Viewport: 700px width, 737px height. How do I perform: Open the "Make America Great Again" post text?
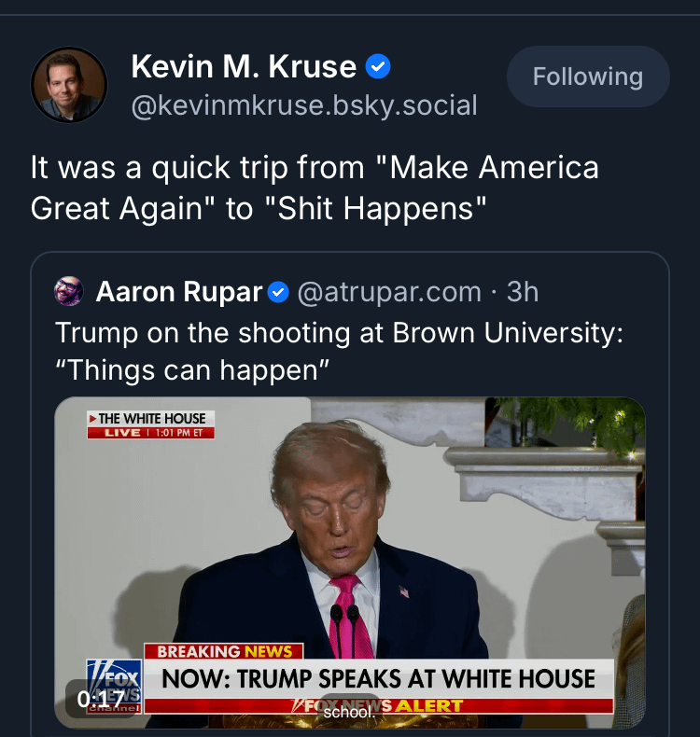pyautogui.click(x=315, y=188)
